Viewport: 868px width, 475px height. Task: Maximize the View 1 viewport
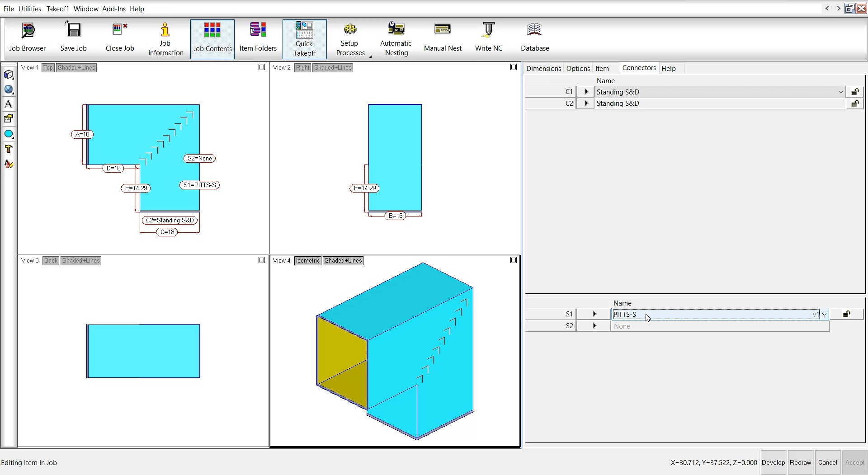[x=262, y=67]
